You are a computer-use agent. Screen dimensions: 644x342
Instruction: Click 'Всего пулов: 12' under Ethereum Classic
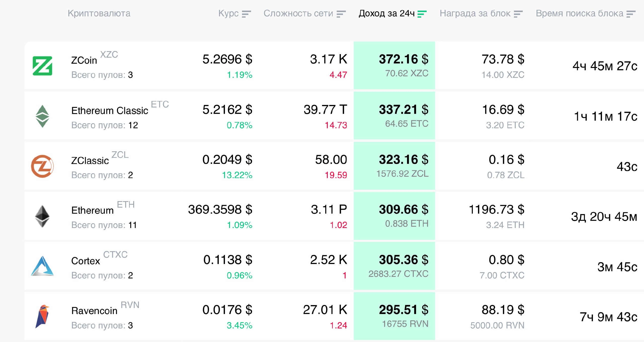pos(105,125)
